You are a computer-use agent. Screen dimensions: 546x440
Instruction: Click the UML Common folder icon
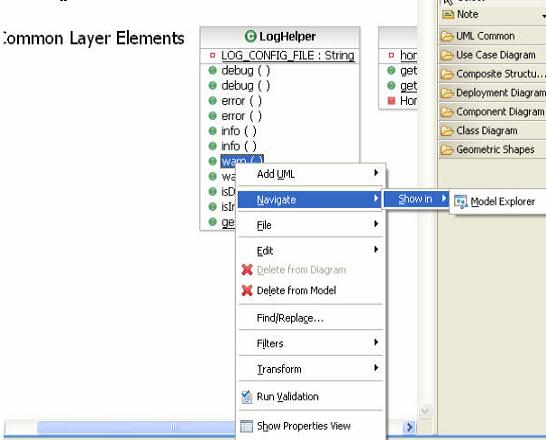click(447, 36)
